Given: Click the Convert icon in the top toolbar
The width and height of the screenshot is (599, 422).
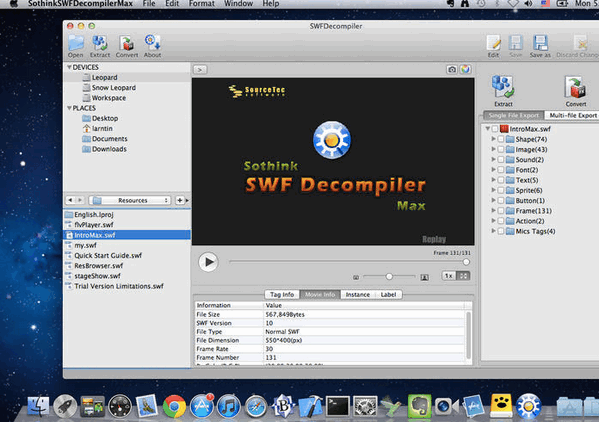Looking at the screenshot, I should (126, 43).
